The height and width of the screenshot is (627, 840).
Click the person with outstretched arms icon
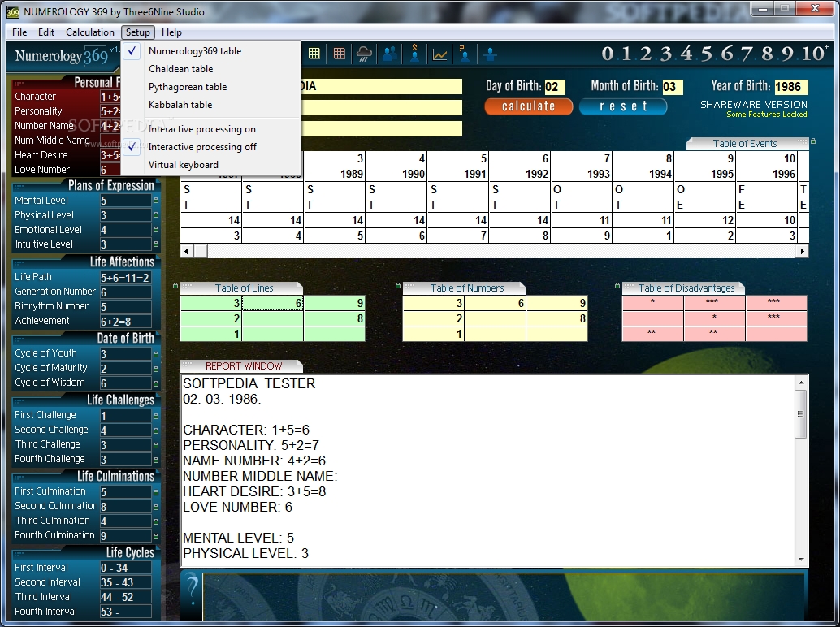click(x=490, y=54)
